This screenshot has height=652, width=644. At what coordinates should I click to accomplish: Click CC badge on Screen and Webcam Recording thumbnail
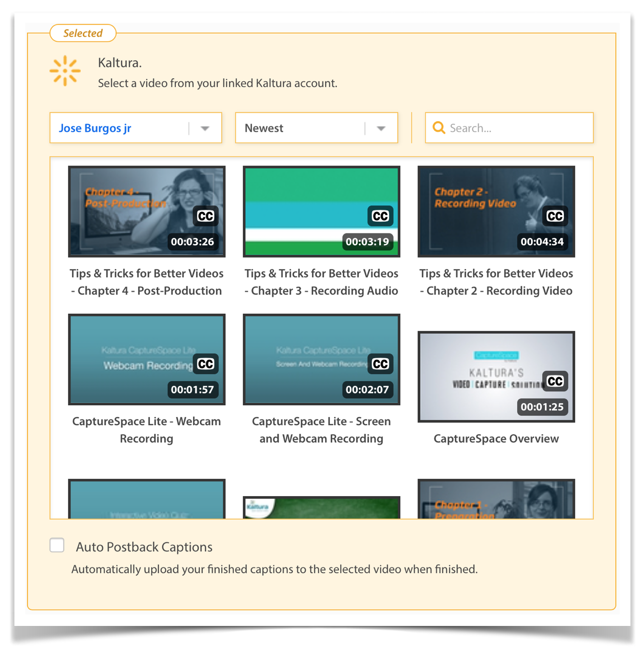pyautogui.click(x=380, y=364)
